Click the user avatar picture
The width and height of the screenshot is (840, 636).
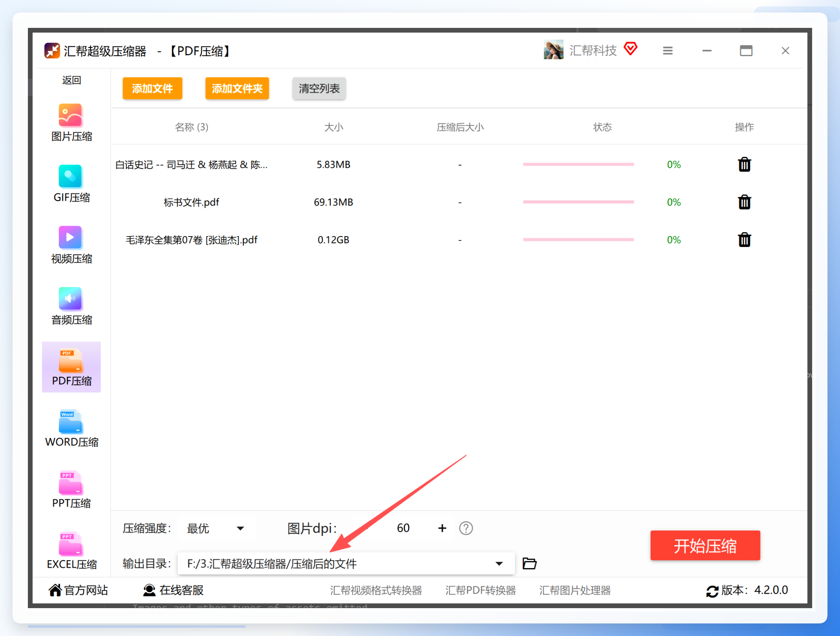pyautogui.click(x=553, y=50)
